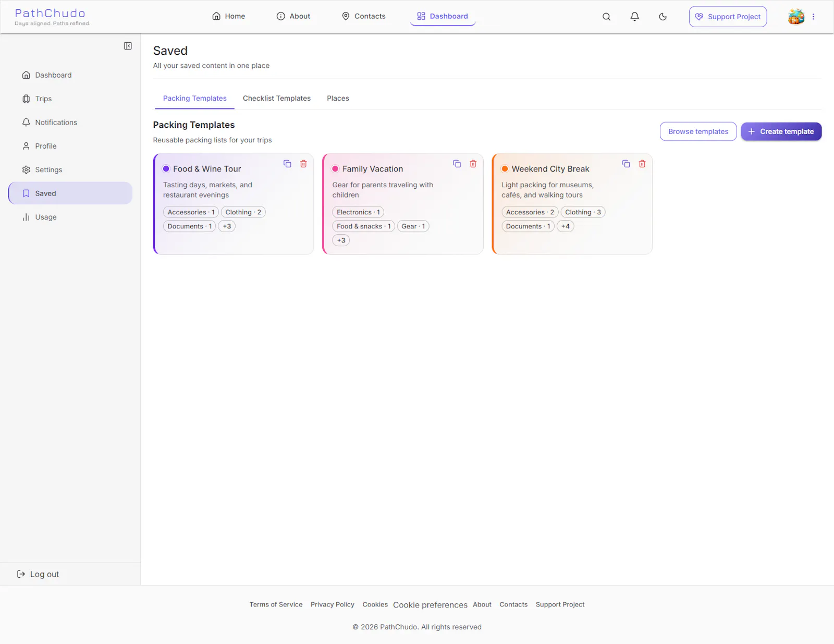834x644 pixels.
Task: Click Create template button
Action: pos(781,131)
